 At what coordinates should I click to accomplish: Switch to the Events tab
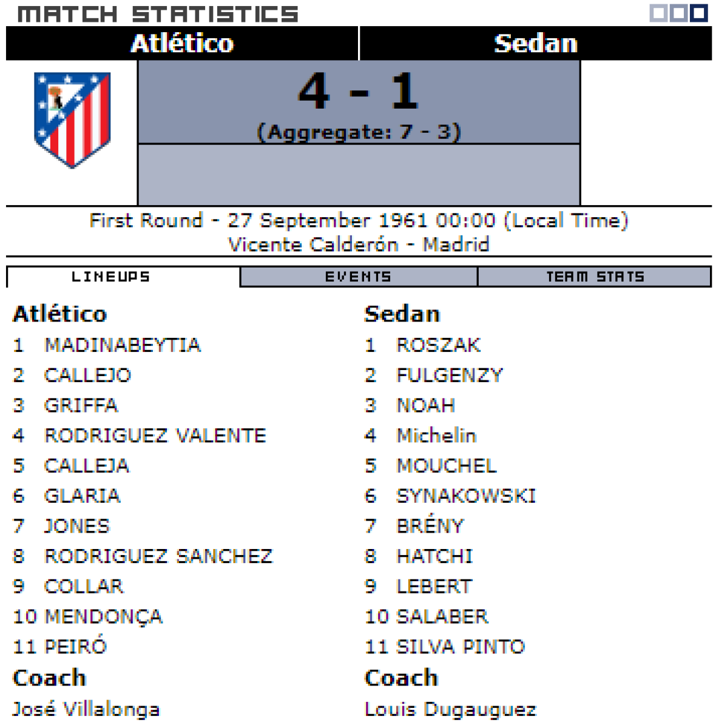pyautogui.click(x=359, y=277)
